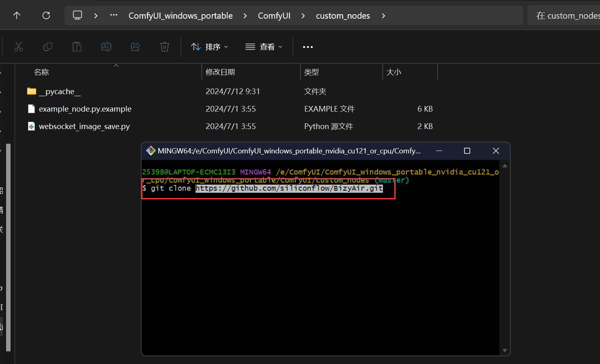600x364 pixels.
Task: Minimize the MINGW64 terminal window
Action: 439,151
